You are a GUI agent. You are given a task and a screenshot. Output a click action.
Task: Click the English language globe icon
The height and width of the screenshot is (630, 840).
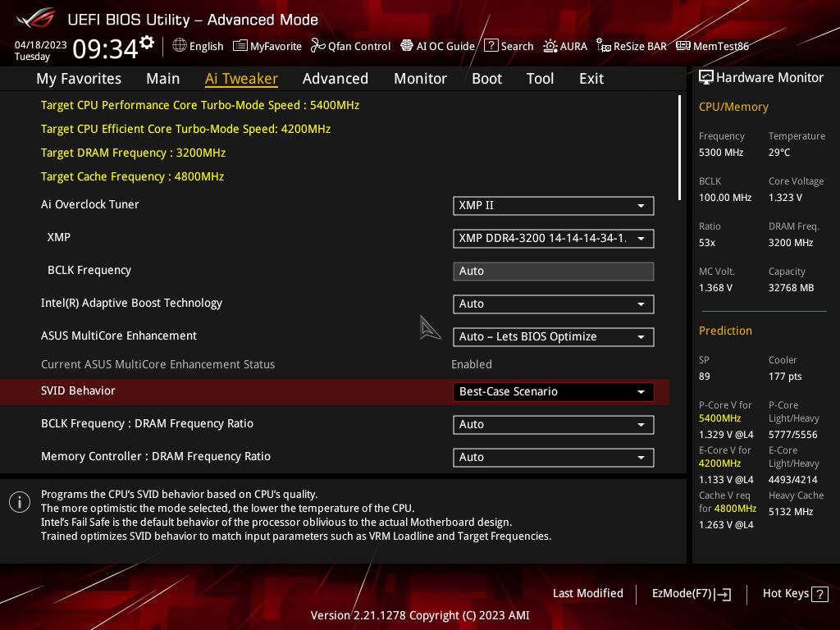coord(180,46)
